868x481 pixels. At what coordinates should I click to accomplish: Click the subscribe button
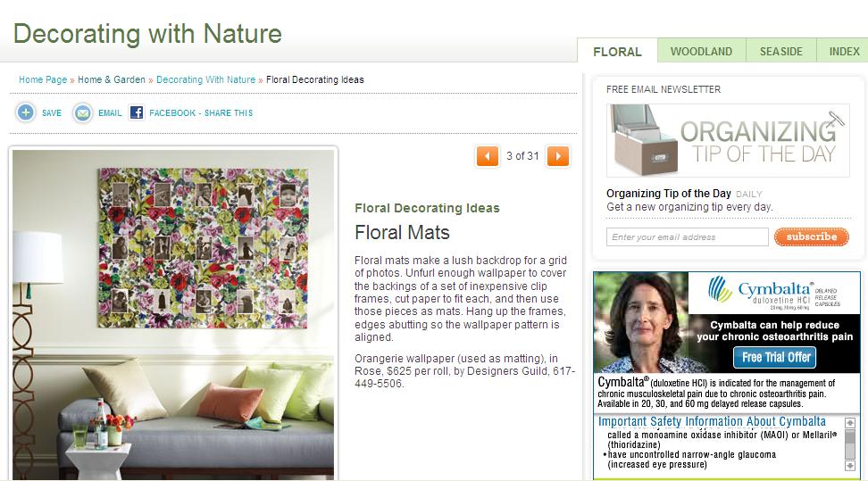812,236
